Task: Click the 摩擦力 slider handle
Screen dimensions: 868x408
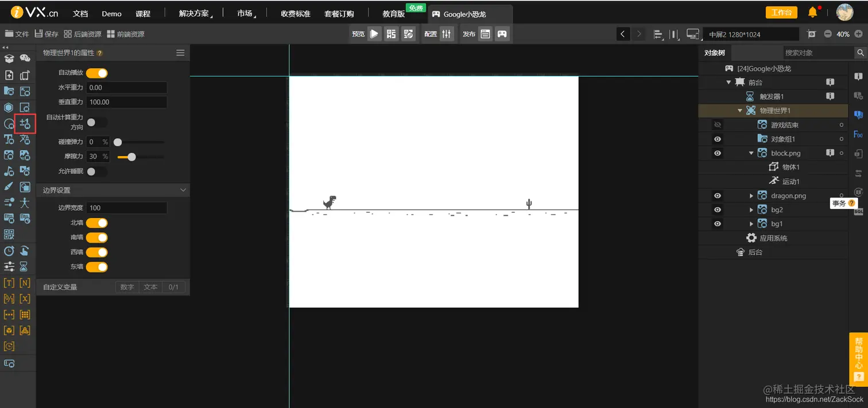Action: coord(131,157)
